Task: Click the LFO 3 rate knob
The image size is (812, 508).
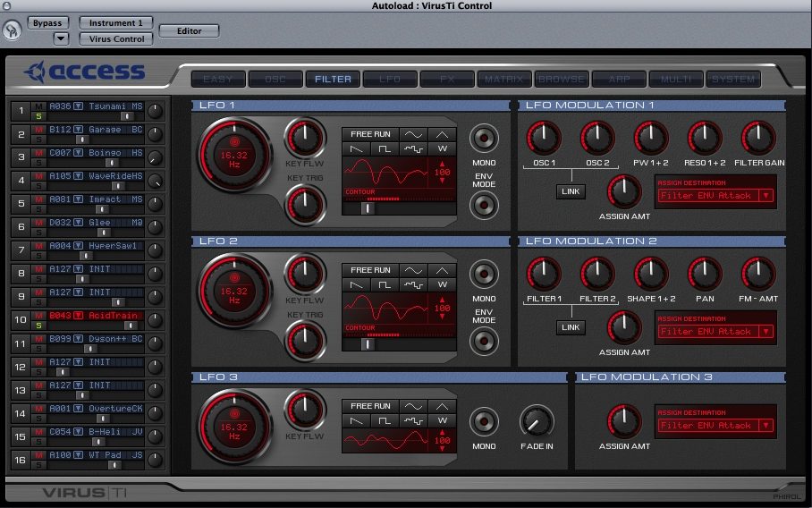Action: tap(234, 428)
